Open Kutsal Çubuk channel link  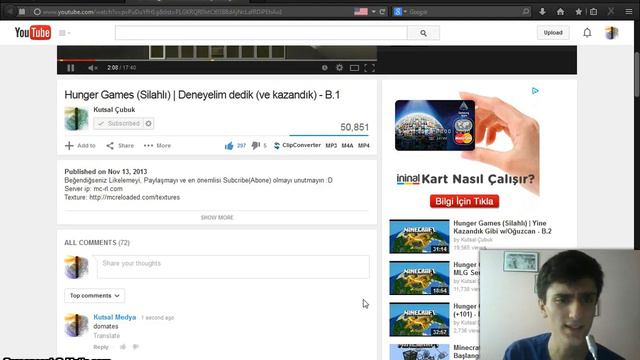114,109
